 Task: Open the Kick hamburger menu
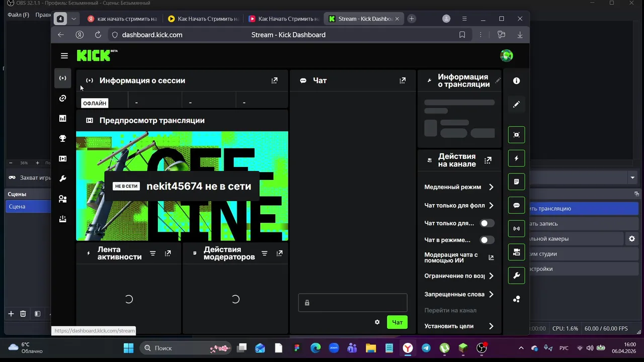64,56
